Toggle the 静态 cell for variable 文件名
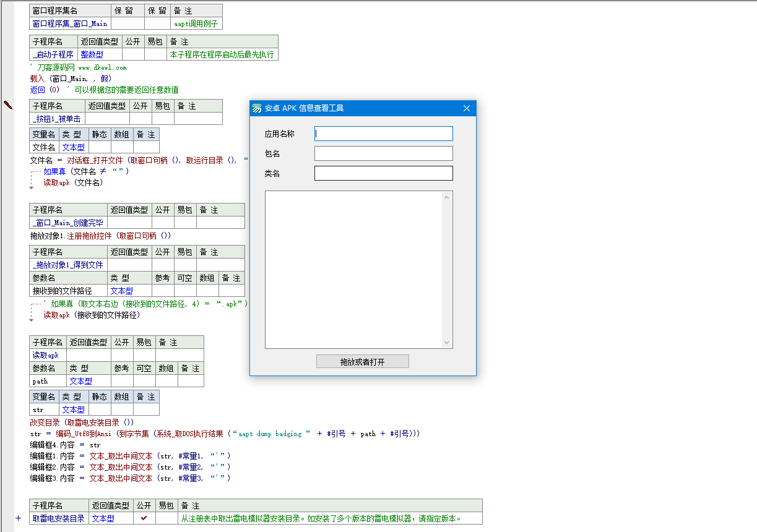The width and height of the screenshot is (757, 532). pyautogui.click(x=100, y=147)
